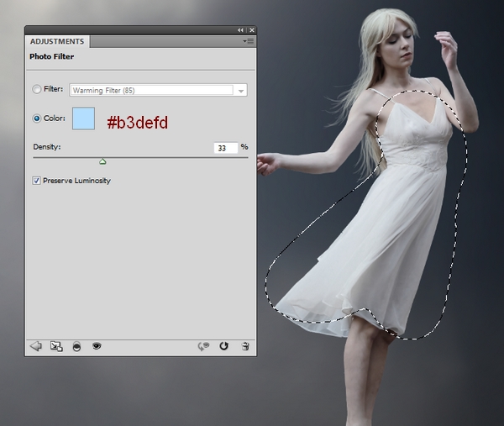
Task: Click the return to adjustment list arrow
Action: [x=35, y=345]
